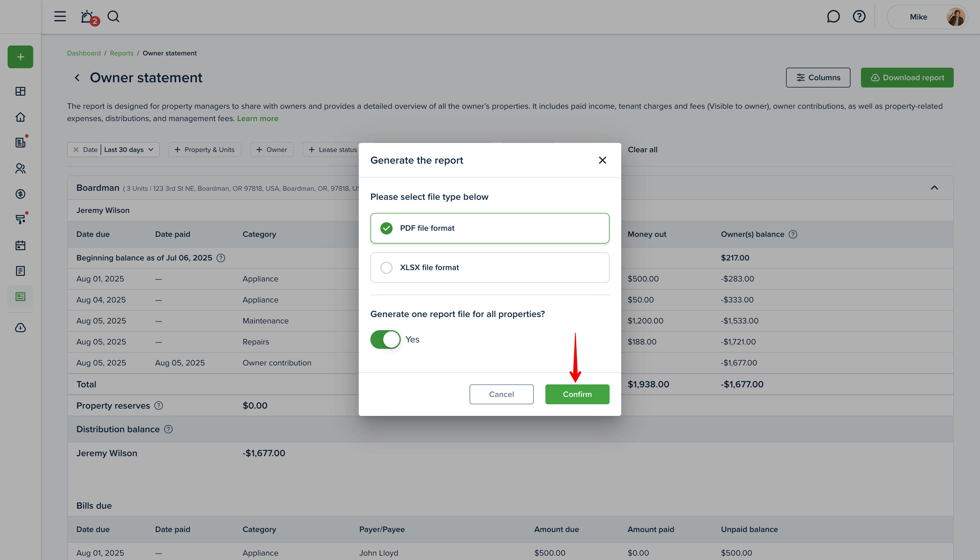Click the Confirm button
Image resolution: width=980 pixels, height=560 pixels.
577,394
